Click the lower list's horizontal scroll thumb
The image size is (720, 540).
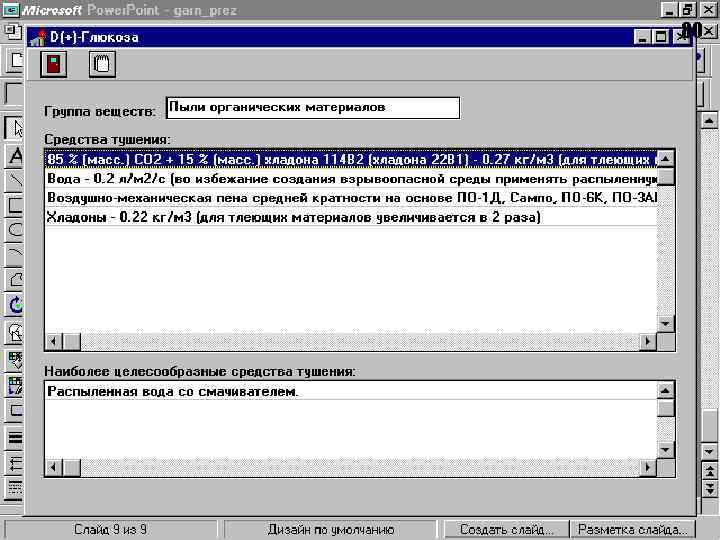point(72,467)
